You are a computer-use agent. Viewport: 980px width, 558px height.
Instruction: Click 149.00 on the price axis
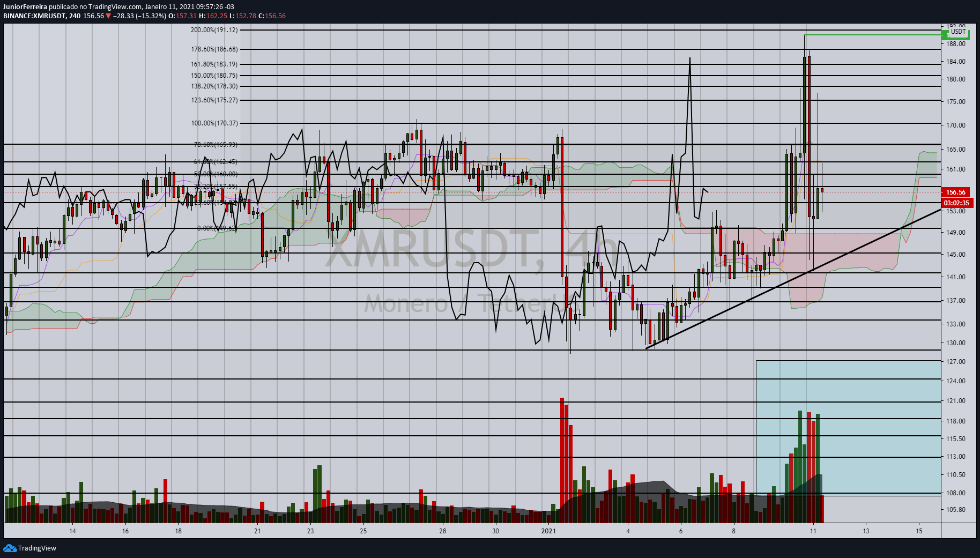[x=956, y=233]
